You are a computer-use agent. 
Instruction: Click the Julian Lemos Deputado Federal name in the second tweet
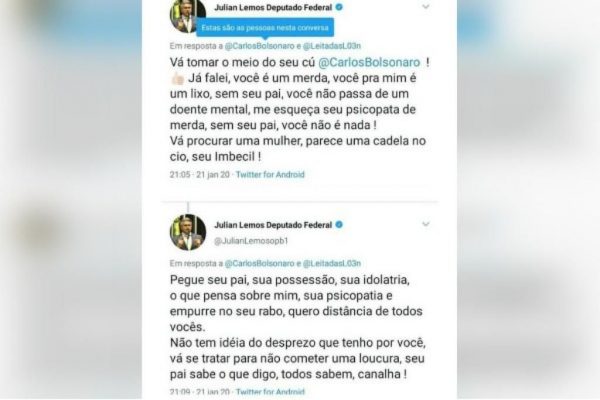[273, 225]
